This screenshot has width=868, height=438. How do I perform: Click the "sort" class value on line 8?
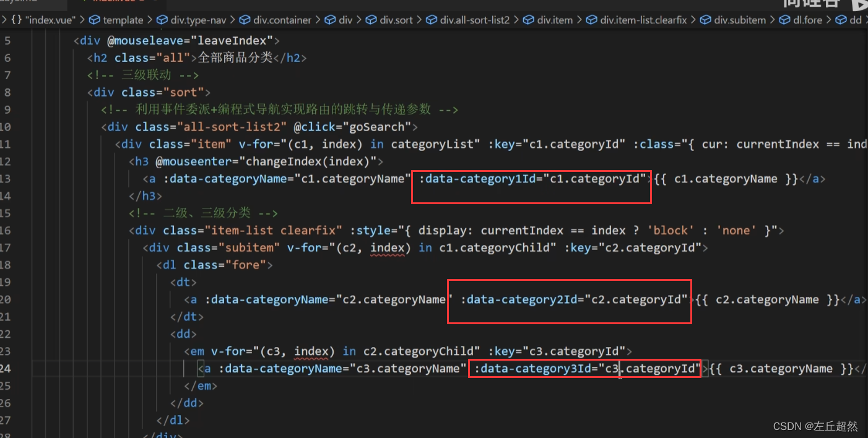pyautogui.click(x=184, y=92)
